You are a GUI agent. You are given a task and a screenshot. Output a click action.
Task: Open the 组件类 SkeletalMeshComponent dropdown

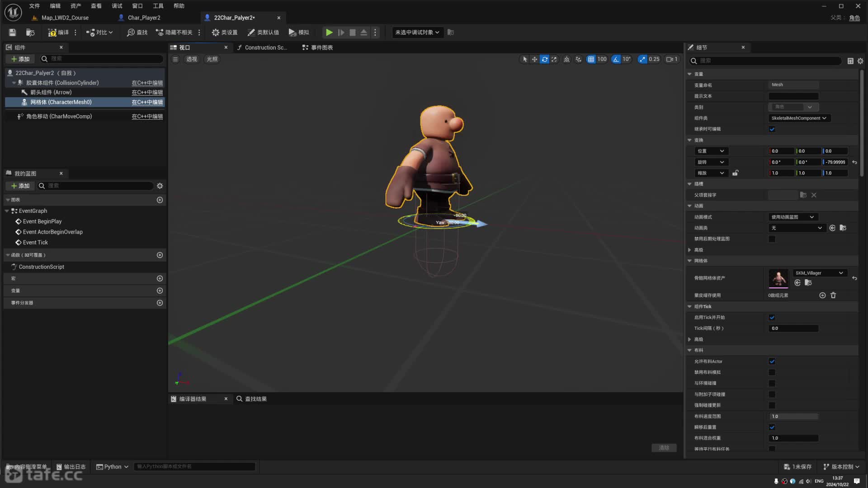(799, 118)
